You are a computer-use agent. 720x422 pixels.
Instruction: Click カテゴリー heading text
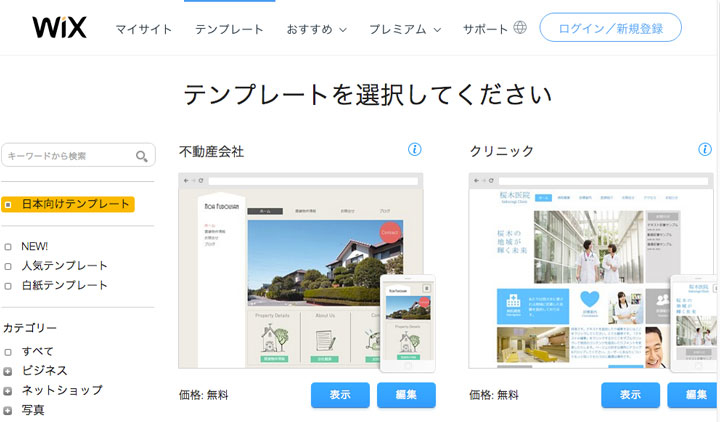pyautogui.click(x=30, y=328)
